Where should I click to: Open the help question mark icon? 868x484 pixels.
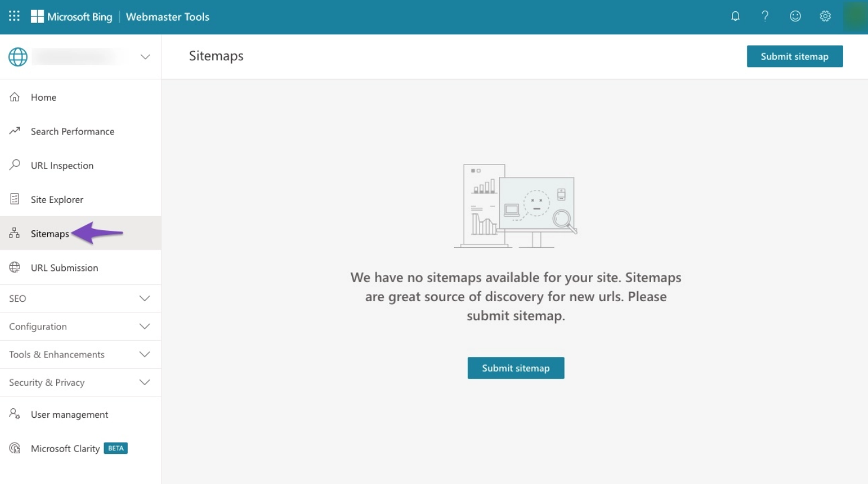(x=765, y=16)
